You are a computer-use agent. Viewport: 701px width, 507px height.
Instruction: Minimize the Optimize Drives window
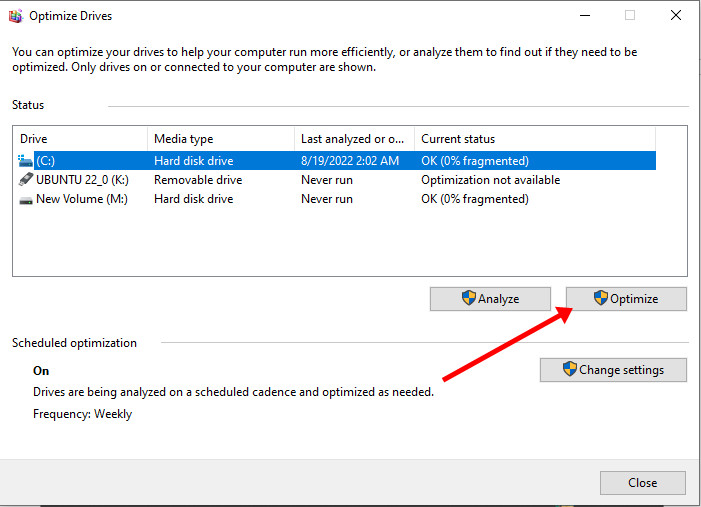click(x=585, y=16)
